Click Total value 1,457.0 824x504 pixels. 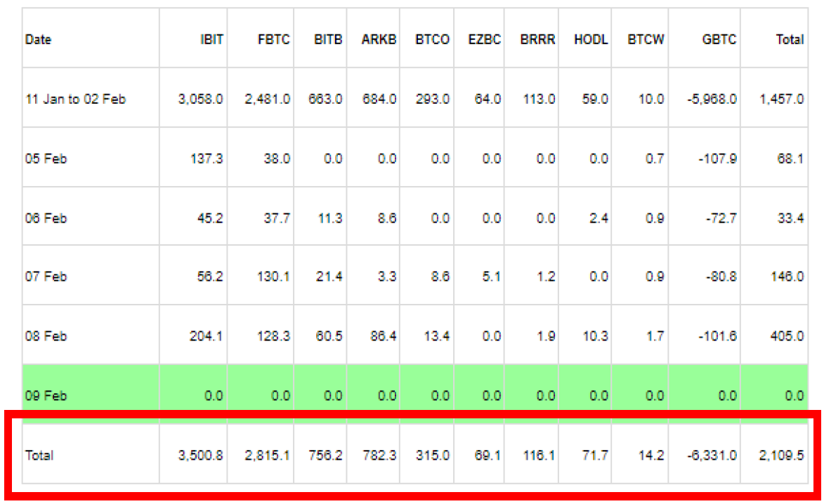click(781, 99)
